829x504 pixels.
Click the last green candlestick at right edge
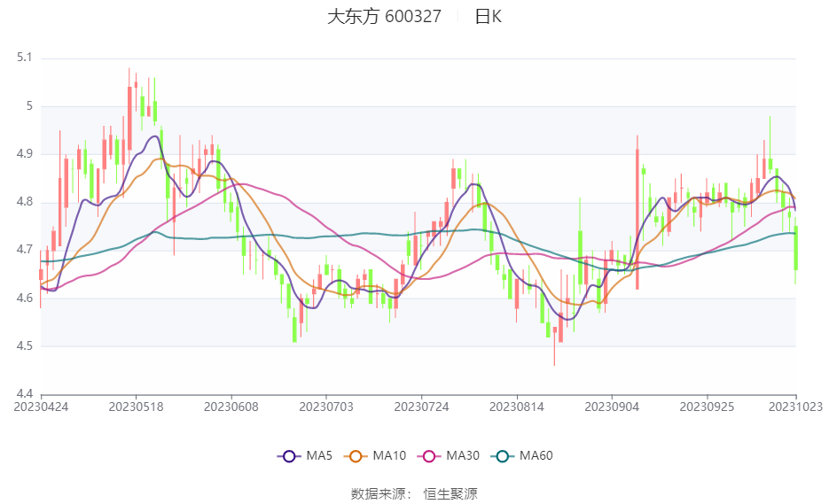(x=795, y=248)
